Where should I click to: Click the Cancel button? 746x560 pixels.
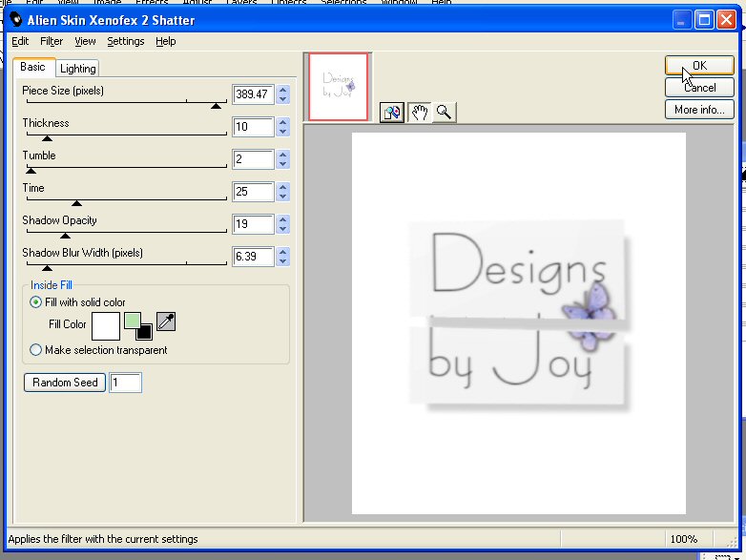(699, 88)
